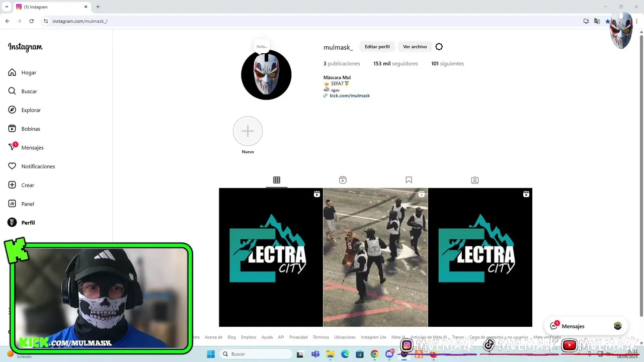Viewport: 644px width, 362px height.
Task: Click API footer link
Action: (281, 337)
